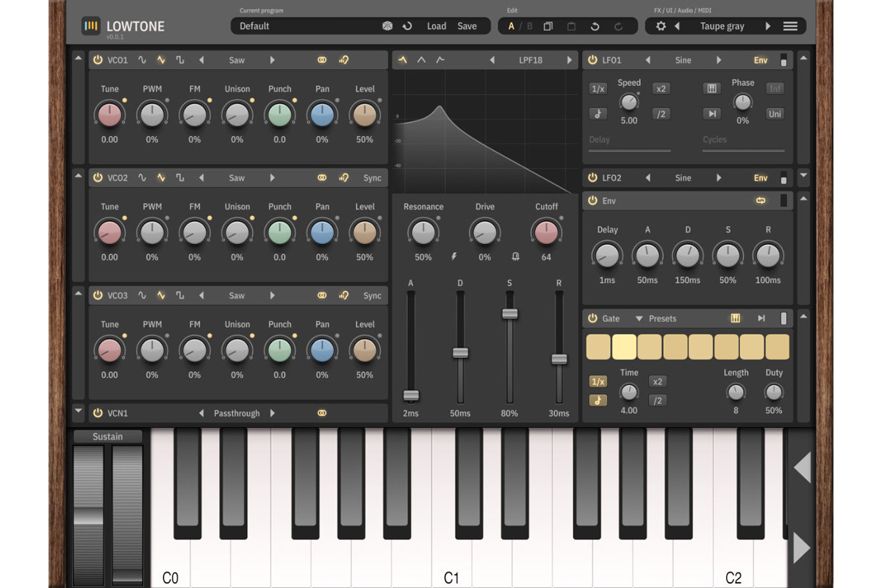Click second gate step pad
The width and height of the screenshot is (882, 588).
click(x=624, y=347)
